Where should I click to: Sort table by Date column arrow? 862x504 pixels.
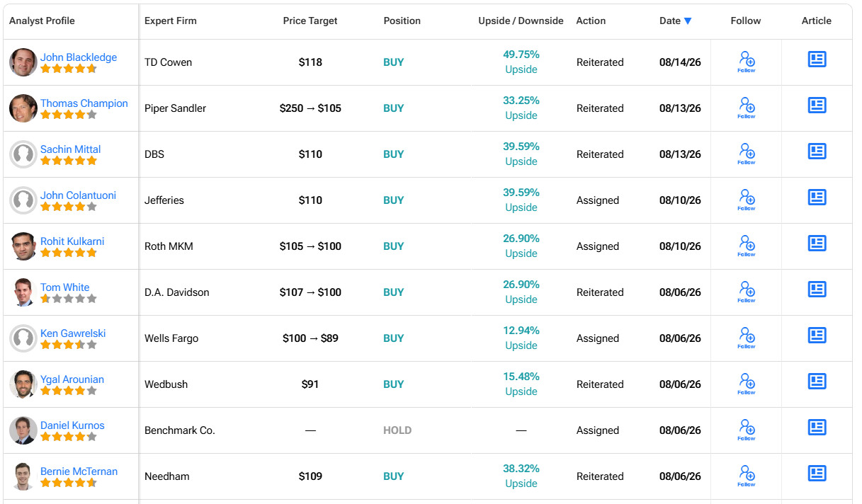point(688,21)
